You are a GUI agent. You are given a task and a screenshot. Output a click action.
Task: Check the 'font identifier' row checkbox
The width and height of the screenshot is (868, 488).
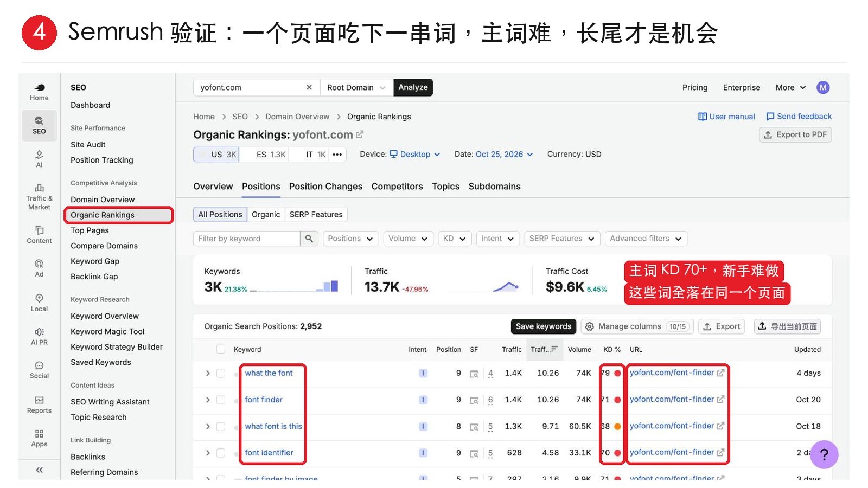click(221, 453)
